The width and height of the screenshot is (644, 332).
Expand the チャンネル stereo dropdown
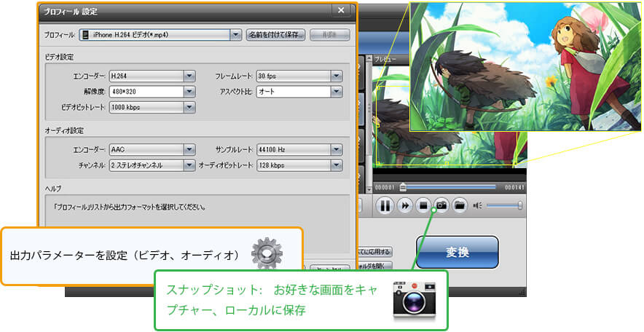pos(189,165)
